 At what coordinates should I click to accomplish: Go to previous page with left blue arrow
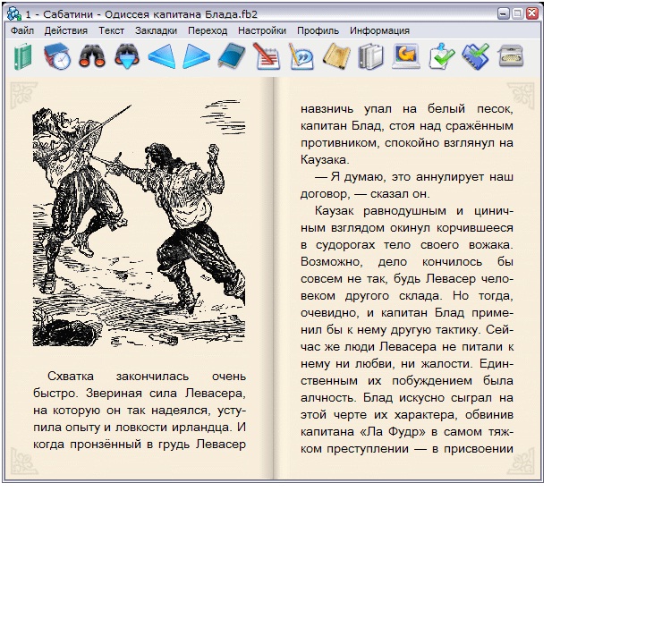162,56
